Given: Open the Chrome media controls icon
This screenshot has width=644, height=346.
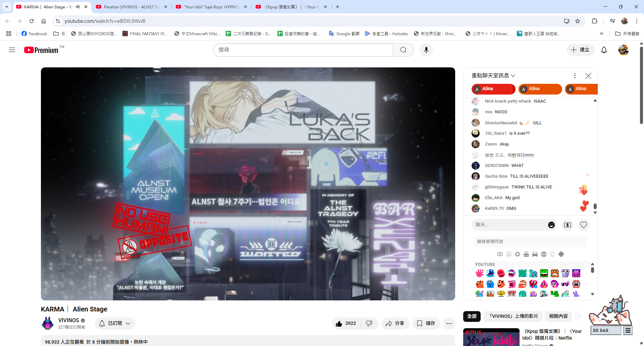Looking at the screenshot, I should point(612,21).
